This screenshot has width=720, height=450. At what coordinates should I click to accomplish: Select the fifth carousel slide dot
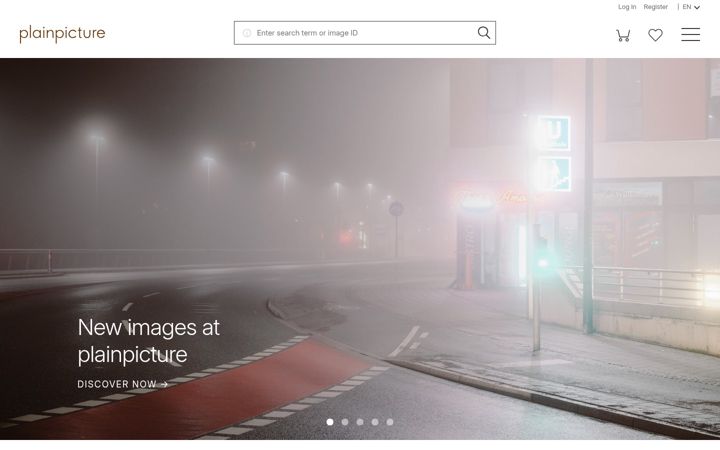coord(390,422)
